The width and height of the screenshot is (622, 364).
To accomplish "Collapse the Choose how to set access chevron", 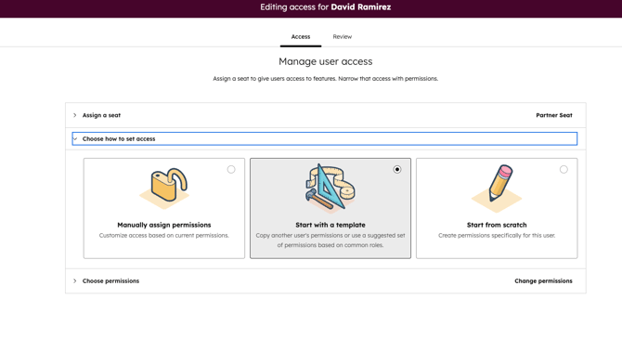I will (75, 139).
